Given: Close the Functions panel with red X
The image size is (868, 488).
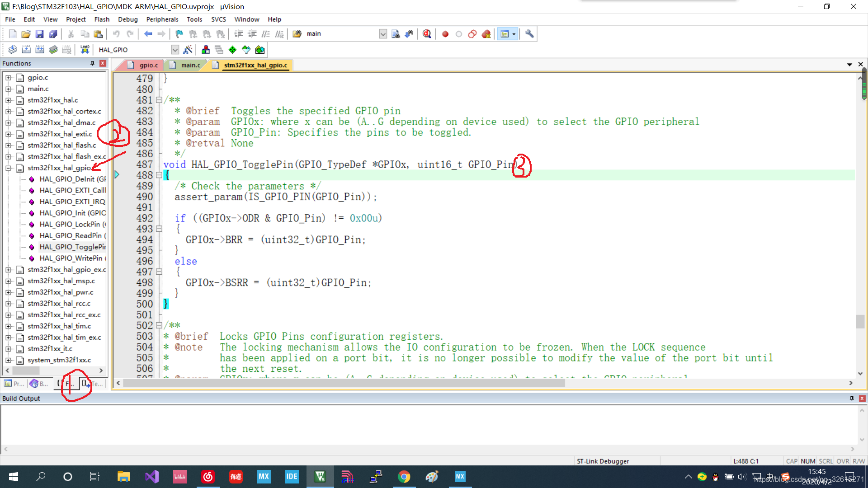Looking at the screenshot, I should point(103,63).
